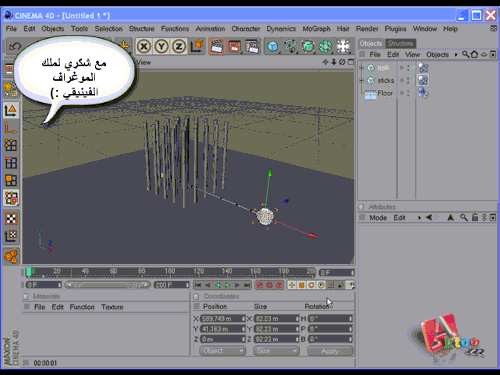Open the MoGraph menu

(316, 29)
